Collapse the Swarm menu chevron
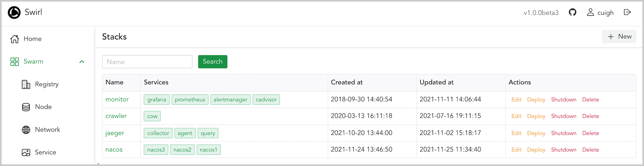 point(82,62)
